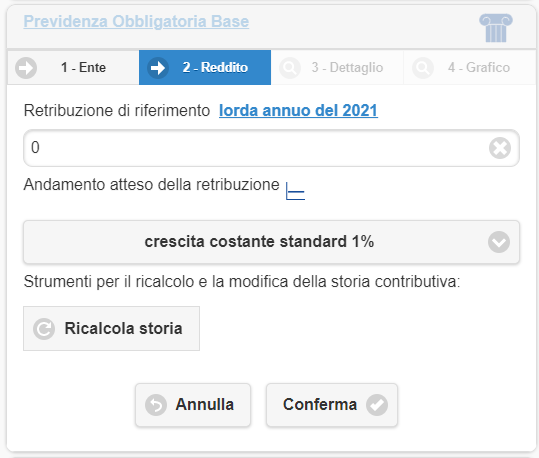Click the undo icon on Annulla button
The height and width of the screenshot is (458, 539).
(156, 405)
